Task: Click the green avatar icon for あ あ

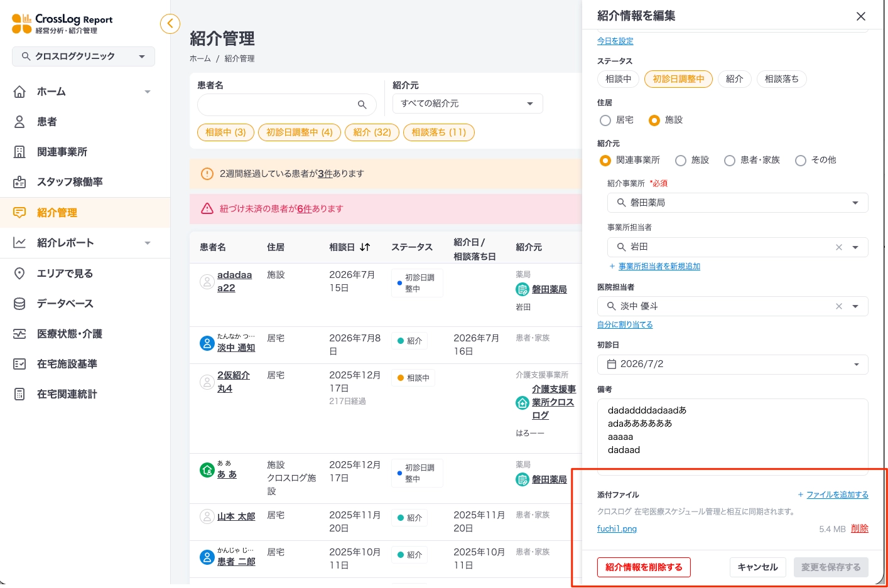Action: pyautogui.click(x=207, y=469)
